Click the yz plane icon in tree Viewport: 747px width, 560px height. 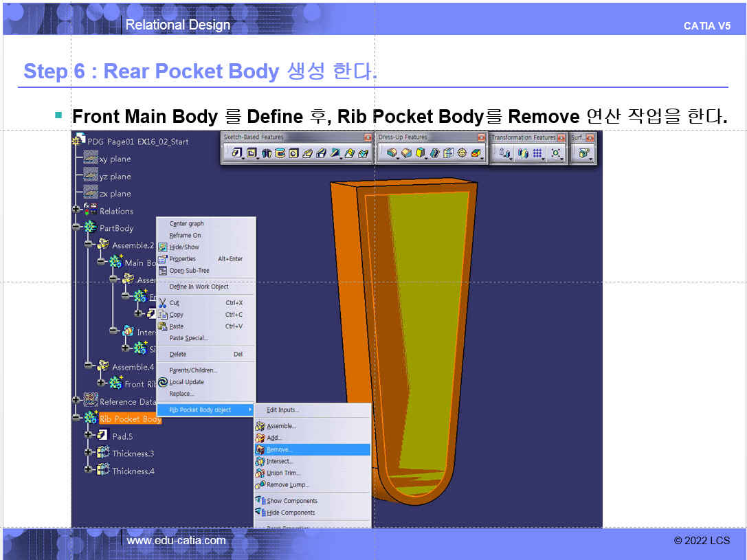(91, 176)
